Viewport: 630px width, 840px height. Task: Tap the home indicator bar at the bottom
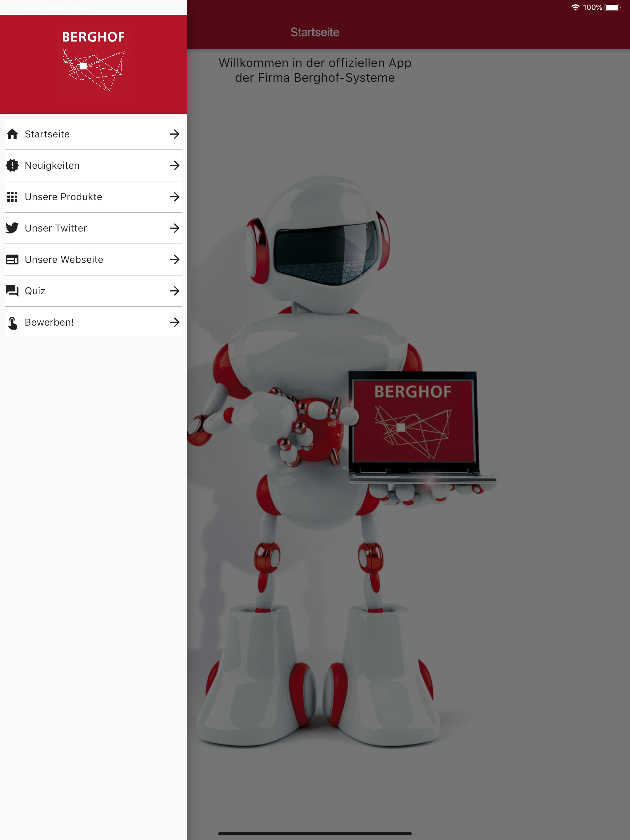click(315, 834)
